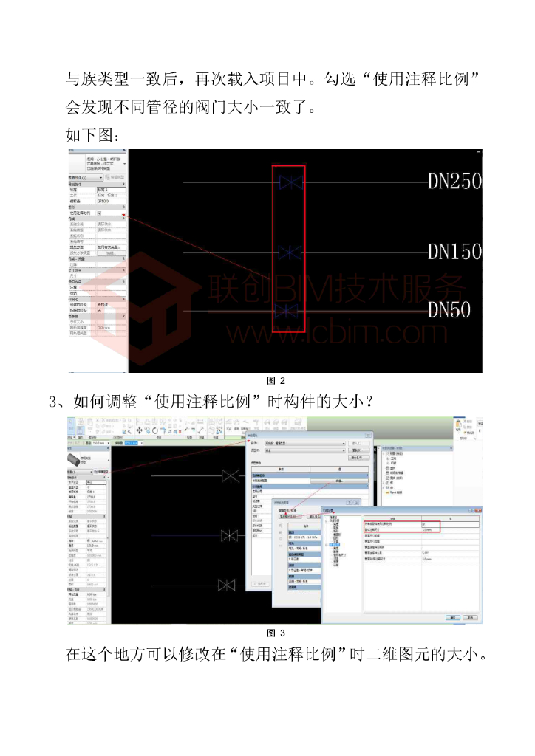Image resolution: width=535 pixels, height=756 pixels.
Task: Select the valve symbol on the DN150 pipe
Action: 290,252
